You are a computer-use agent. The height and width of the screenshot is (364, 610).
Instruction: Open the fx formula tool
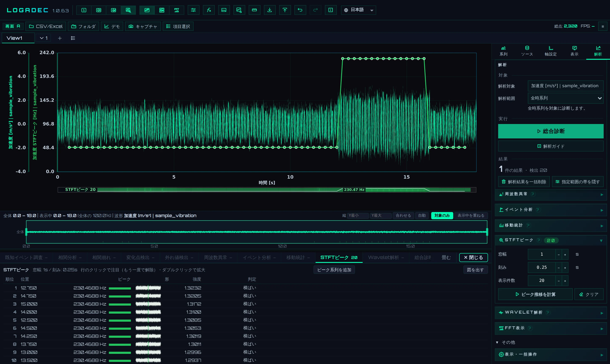pos(209,10)
